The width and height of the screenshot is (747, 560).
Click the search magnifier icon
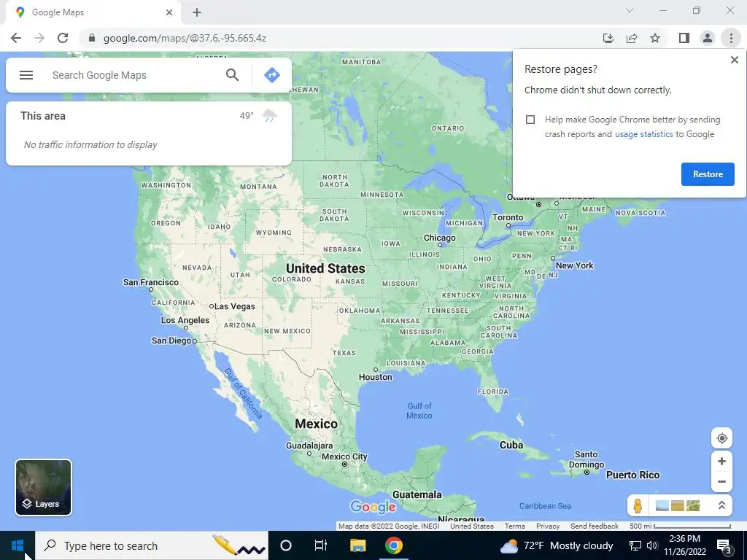tap(232, 75)
